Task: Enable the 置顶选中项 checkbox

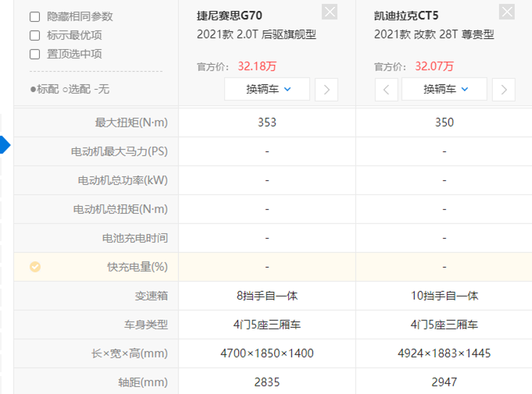Action: pos(35,54)
